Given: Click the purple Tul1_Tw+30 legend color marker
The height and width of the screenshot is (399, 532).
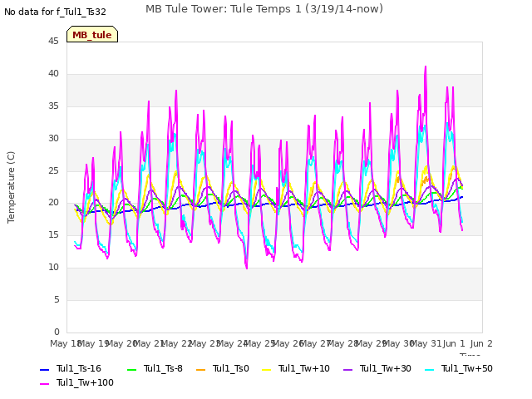Looking at the screenshot, I should 348,369.
